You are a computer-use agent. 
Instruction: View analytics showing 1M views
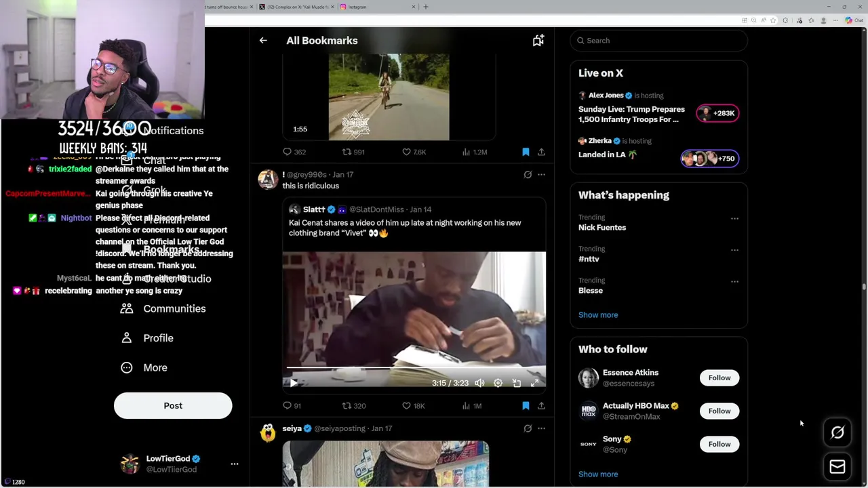click(x=472, y=405)
